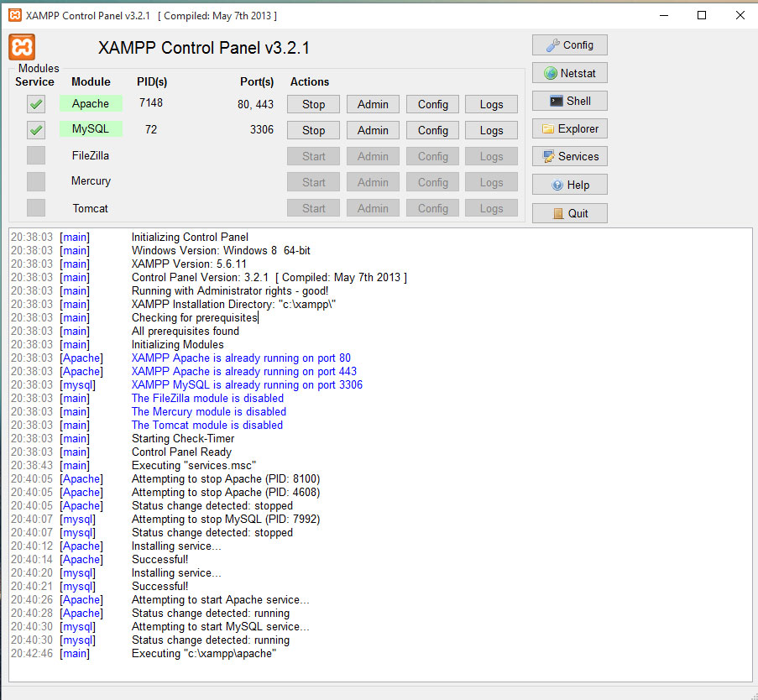
Task: Click the title bar XAMPP icon
Action: [x=15, y=15]
